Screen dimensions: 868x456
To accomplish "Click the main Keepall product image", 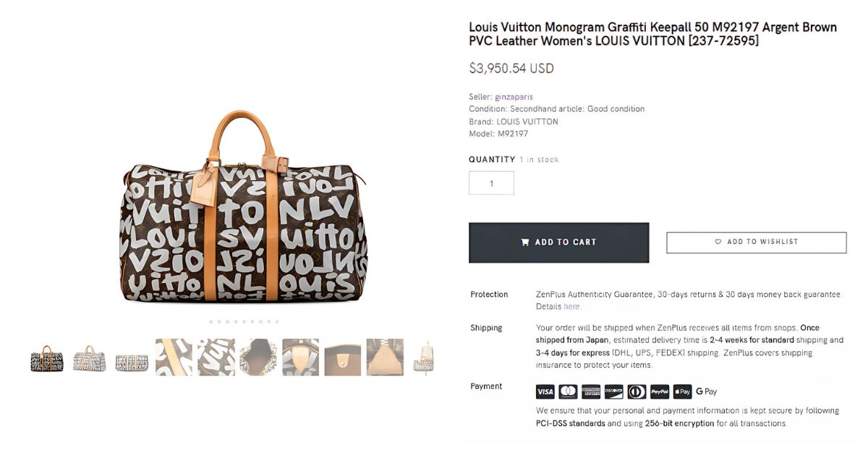I will tap(243, 206).
